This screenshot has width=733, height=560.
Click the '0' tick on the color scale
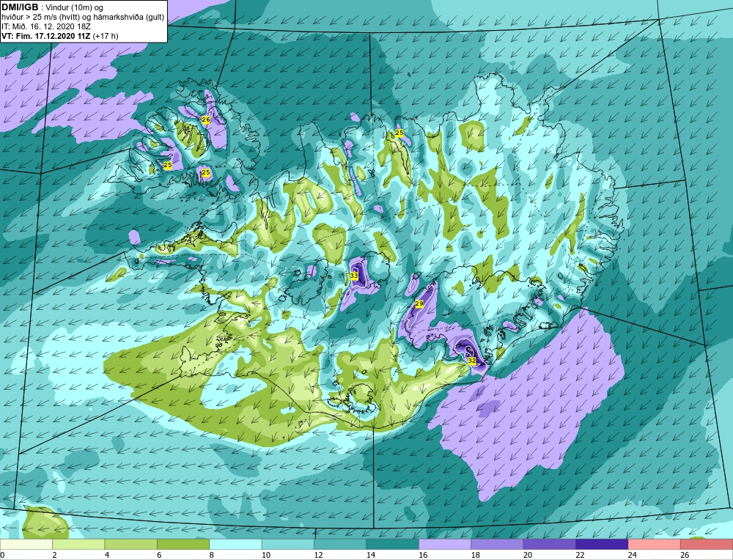pyautogui.click(x=2, y=555)
